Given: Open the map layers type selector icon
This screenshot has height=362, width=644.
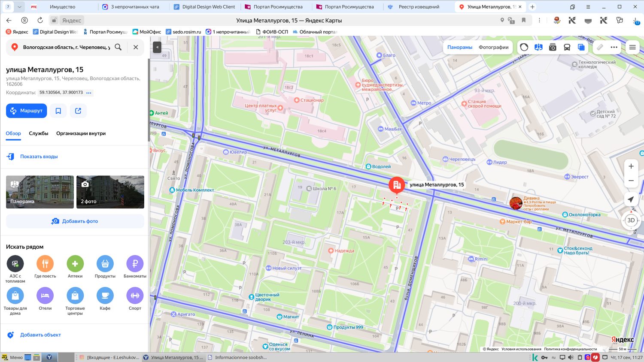Looking at the screenshot, I should pyautogui.click(x=581, y=47).
